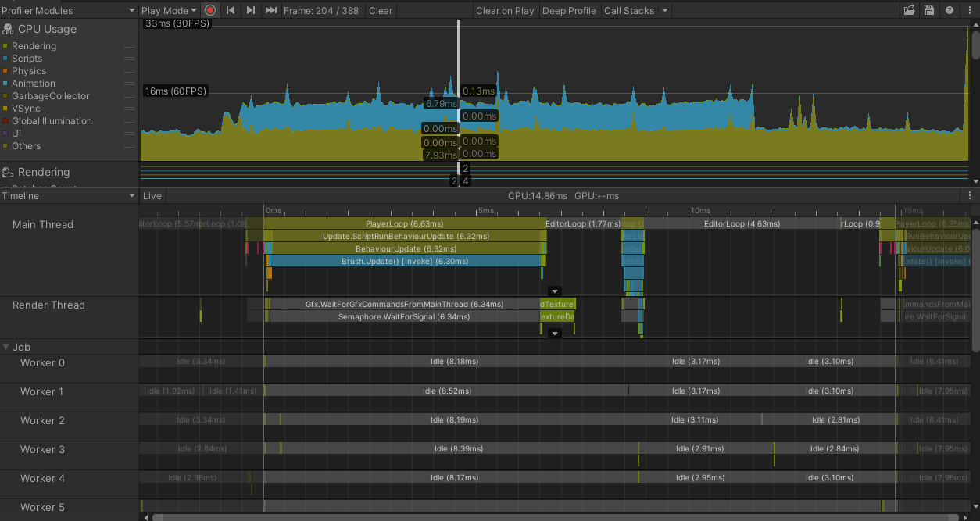Click the Live button in timeline
The width and height of the screenshot is (980, 521).
click(x=152, y=196)
